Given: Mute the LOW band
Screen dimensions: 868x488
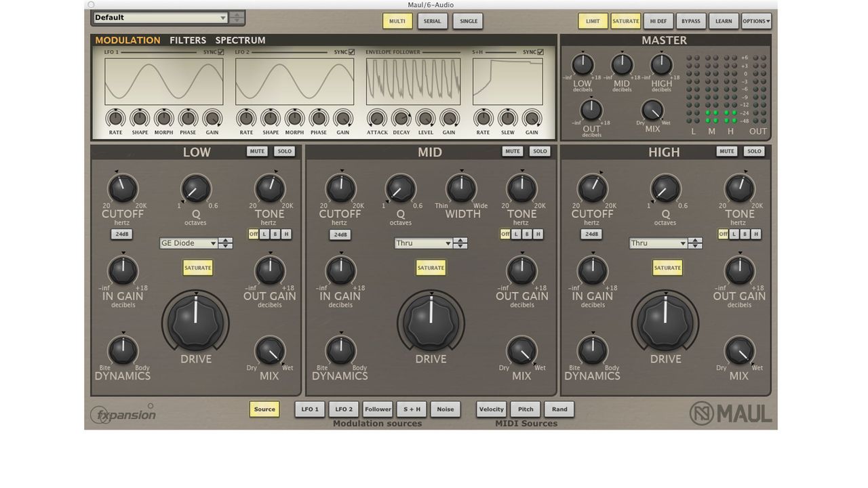Looking at the screenshot, I should 257,152.
